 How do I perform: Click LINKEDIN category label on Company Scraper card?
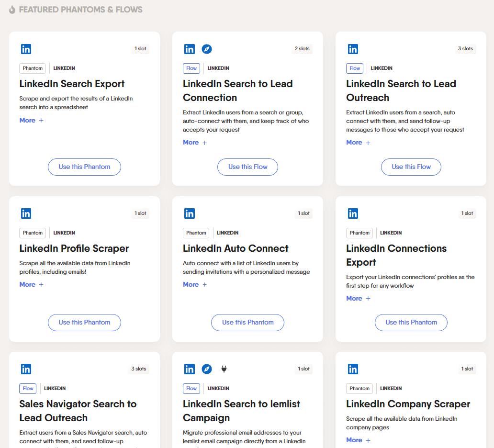tap(391, 389)
